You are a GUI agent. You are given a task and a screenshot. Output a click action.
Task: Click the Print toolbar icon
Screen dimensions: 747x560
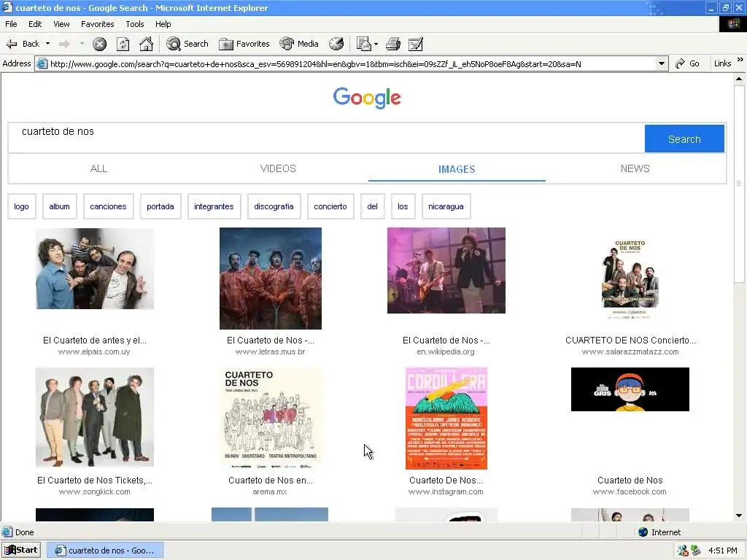[393, 44]
